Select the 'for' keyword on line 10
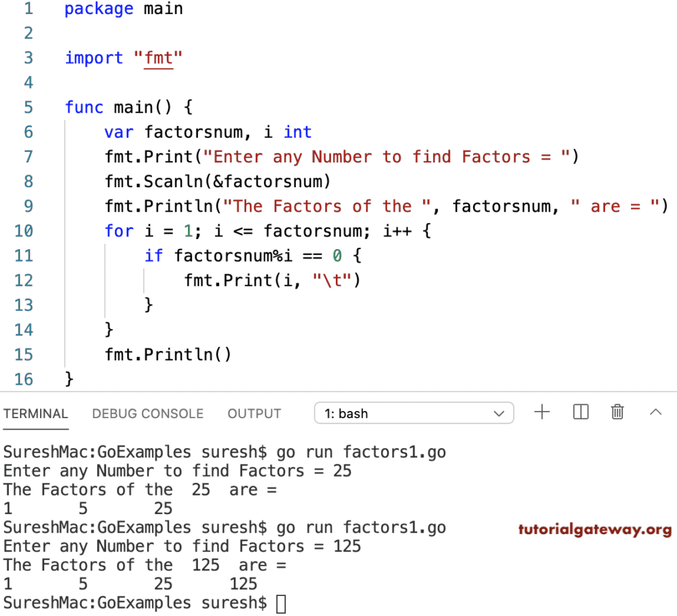The width and height of the screenshot is (677, 616). (119, 230)
